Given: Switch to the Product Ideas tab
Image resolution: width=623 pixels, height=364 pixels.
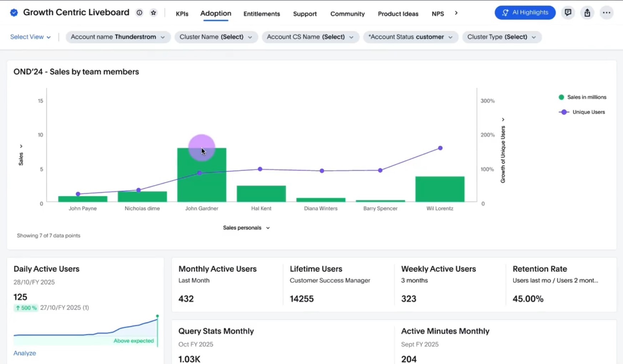Looking at the screenshot, I should (398, 14).
